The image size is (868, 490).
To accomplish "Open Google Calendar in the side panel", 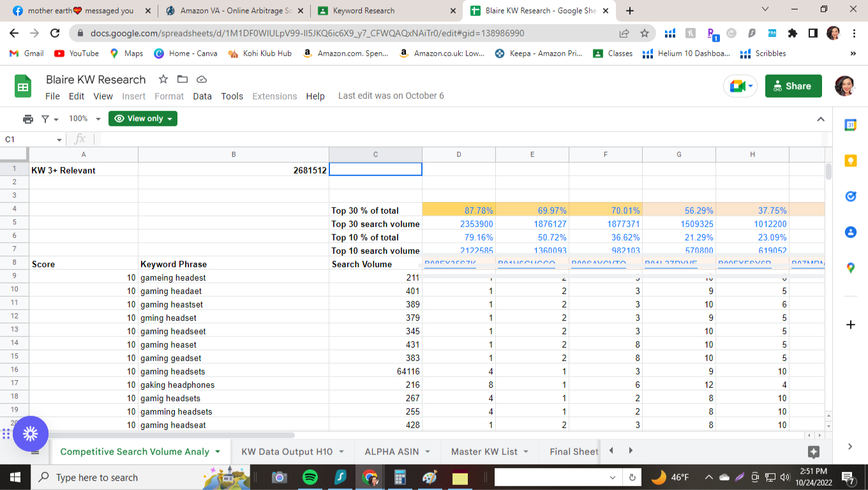I will tap(850, 126).
